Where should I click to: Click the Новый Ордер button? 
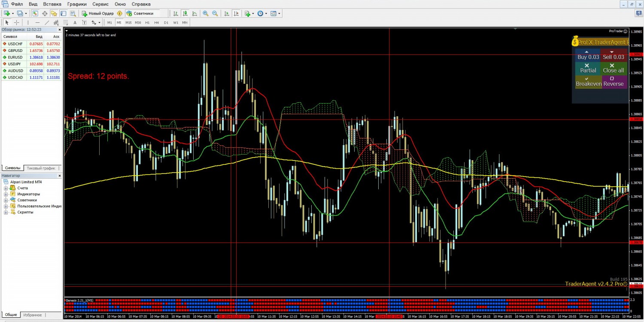[x=97, y=13]
